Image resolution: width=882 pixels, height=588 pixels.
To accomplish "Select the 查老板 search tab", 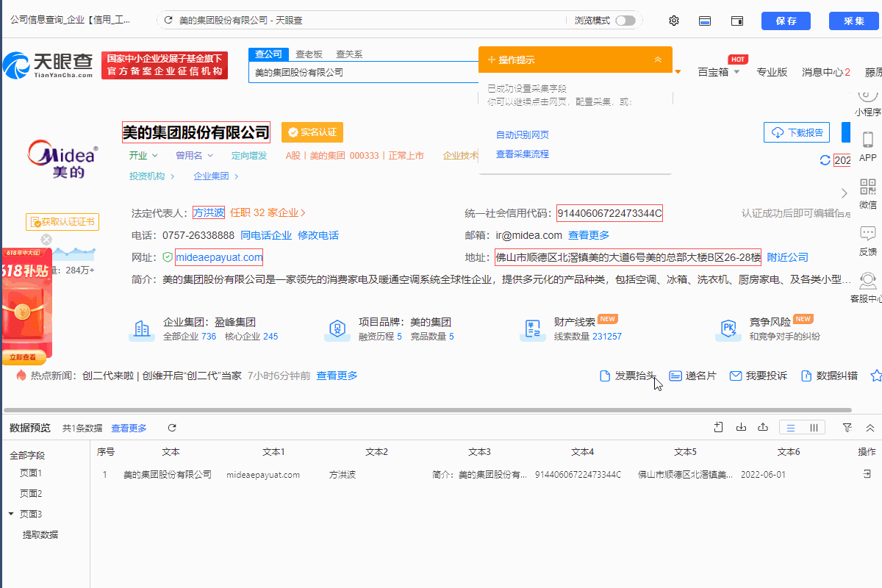I will click(x=309, y=54).
